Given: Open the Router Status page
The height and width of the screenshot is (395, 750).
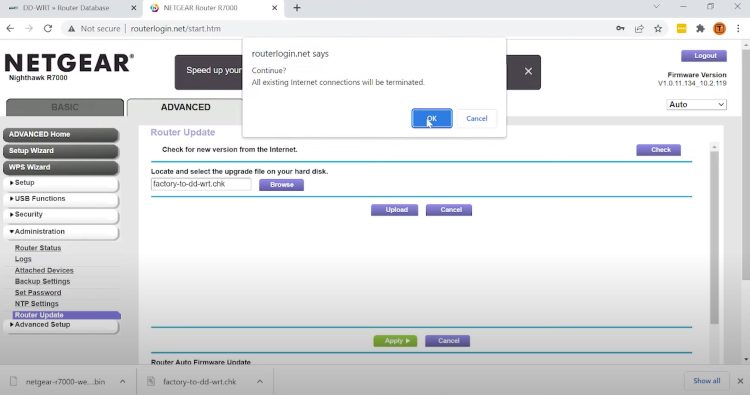Looking at the screenshot, I should click(38, 248).
